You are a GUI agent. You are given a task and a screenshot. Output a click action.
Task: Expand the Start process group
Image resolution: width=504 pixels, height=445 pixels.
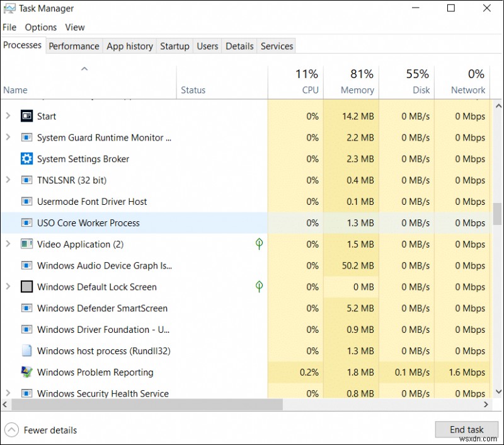8,116
